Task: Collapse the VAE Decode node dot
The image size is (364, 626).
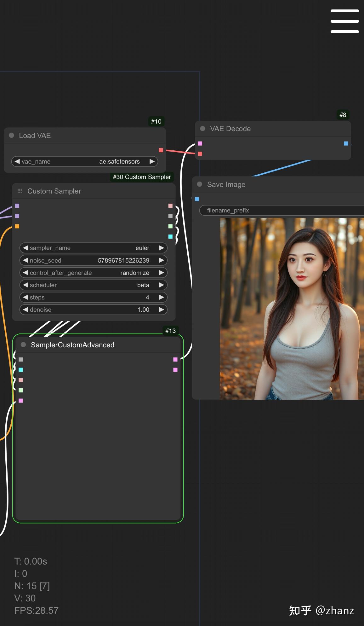Action: (x=203, y=129)
